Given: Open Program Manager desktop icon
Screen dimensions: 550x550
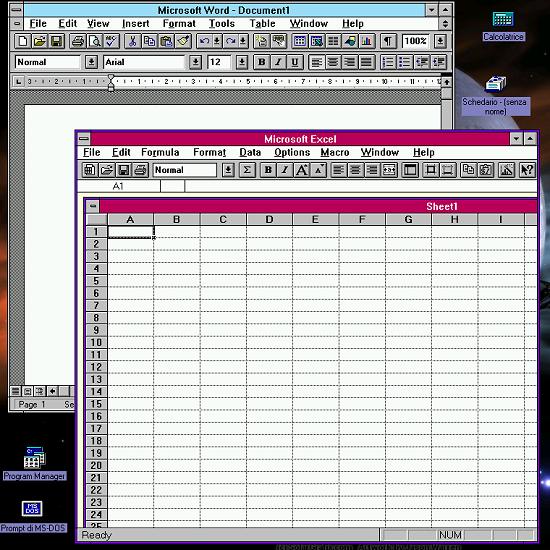Looking at the screenshot, I should click(x=34, y=463).
